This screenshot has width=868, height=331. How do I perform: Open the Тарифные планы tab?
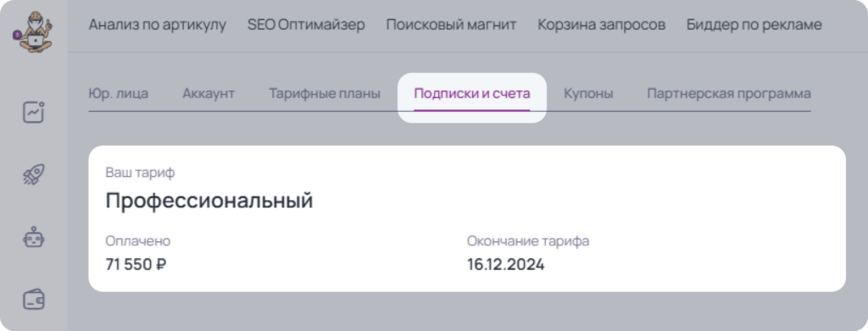coord(325,93)
